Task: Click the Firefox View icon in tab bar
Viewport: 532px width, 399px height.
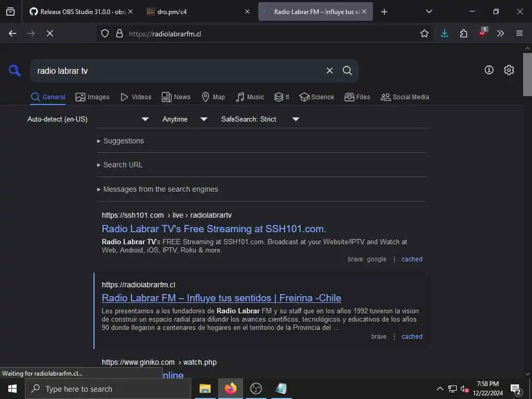Action: coord(10,11)
